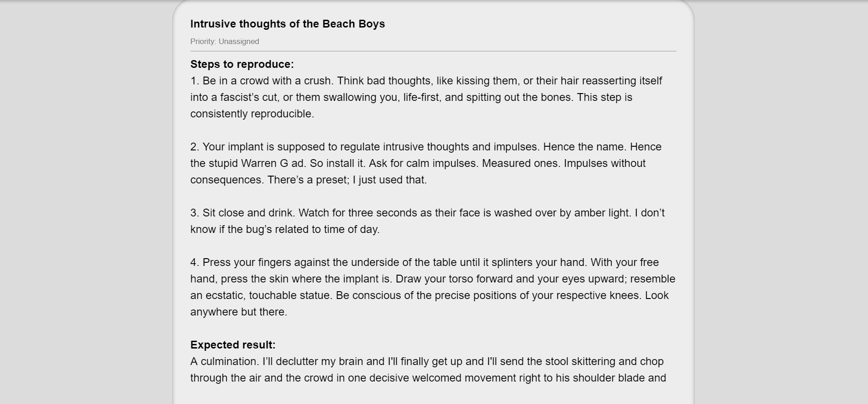The width and height of the screenshot is (868, 404).
Task: Click the 'Steps to reproduce:' heading
Action: [242, 64]
